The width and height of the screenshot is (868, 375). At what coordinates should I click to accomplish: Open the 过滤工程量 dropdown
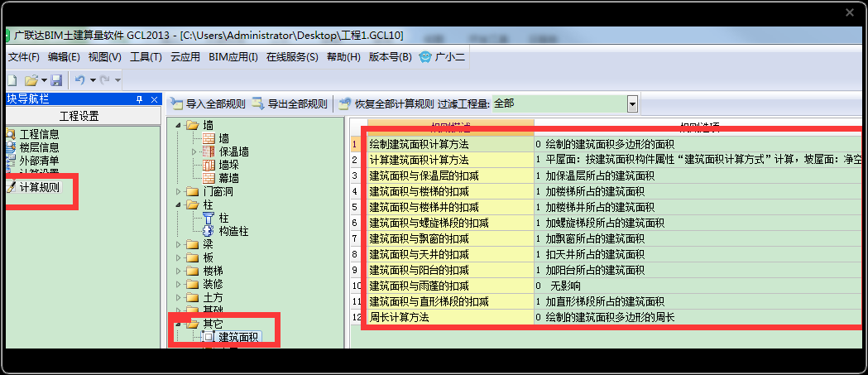[x=632, y=103]
